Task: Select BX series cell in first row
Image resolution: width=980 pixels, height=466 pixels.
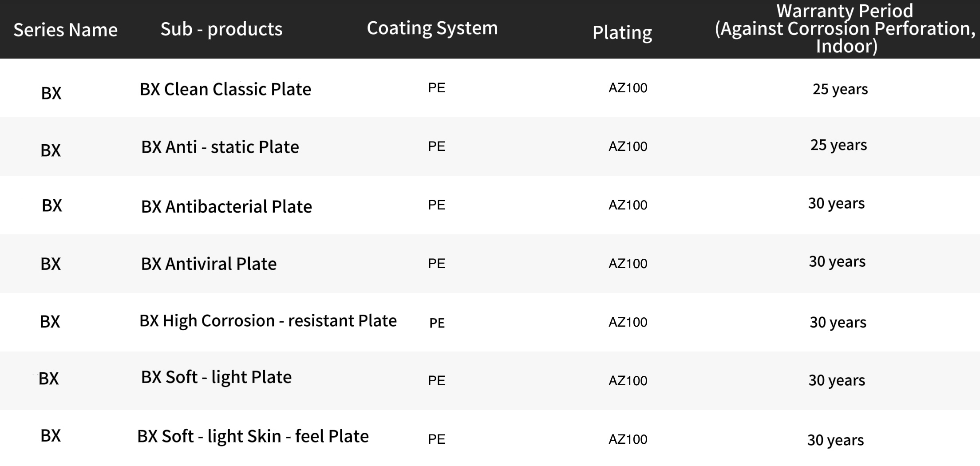Action: pos(51,93)
